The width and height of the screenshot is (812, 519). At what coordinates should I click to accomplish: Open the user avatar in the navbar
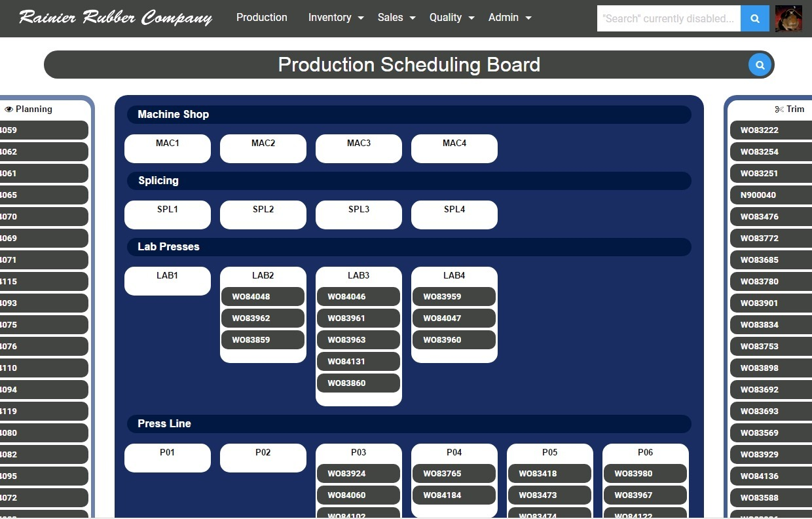click(788, 18)
